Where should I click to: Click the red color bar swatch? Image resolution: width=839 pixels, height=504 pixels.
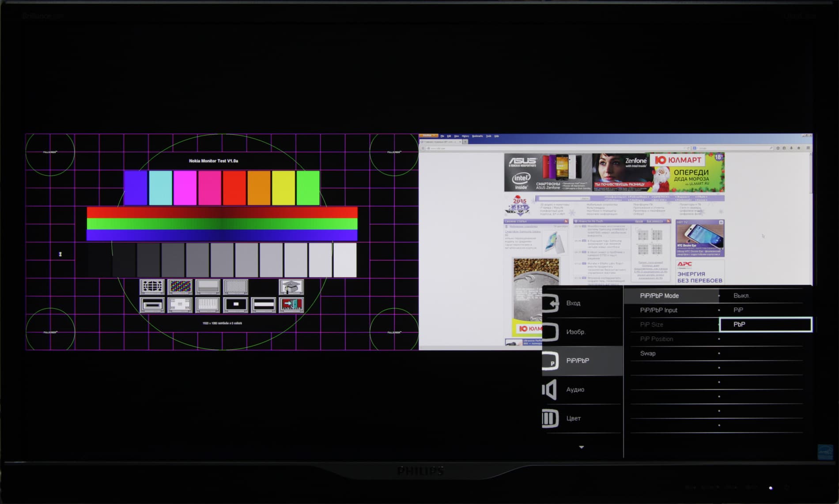(x=234, y=188)
